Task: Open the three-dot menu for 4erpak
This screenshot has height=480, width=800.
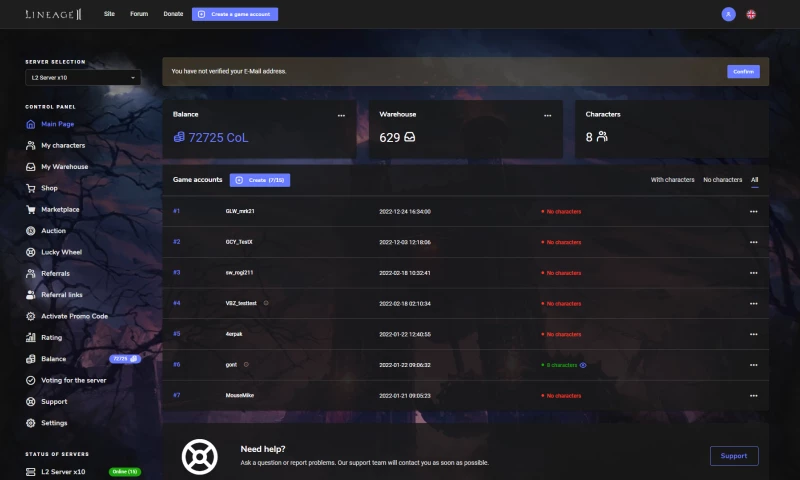Action: (754, 334)
